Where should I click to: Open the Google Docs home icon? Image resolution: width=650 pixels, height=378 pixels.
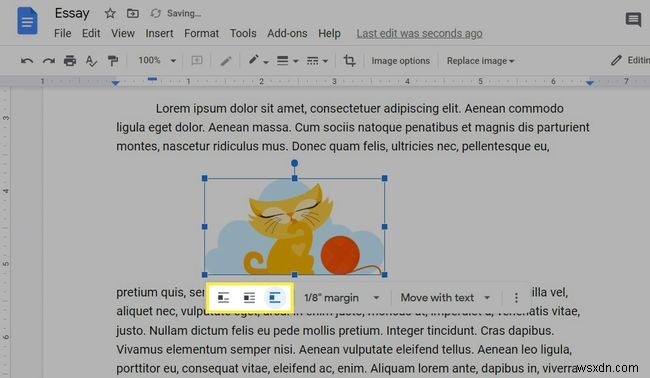(x=27, y=20)
